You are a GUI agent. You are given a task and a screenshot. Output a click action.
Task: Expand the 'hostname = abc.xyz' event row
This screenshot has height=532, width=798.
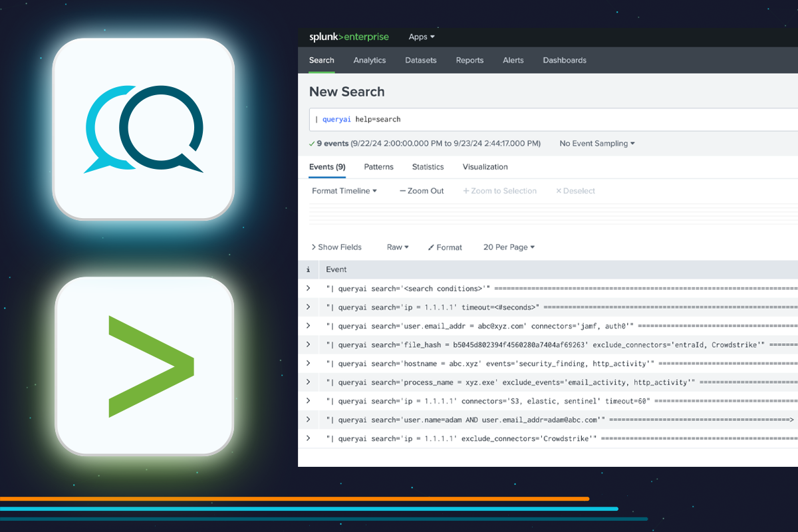tap(308, 363)
